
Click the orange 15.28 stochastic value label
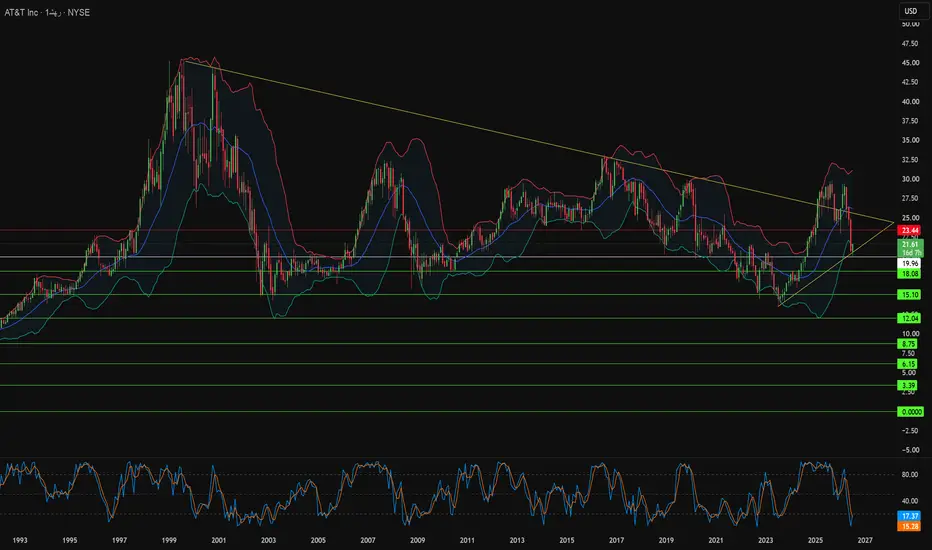[910, 526]
